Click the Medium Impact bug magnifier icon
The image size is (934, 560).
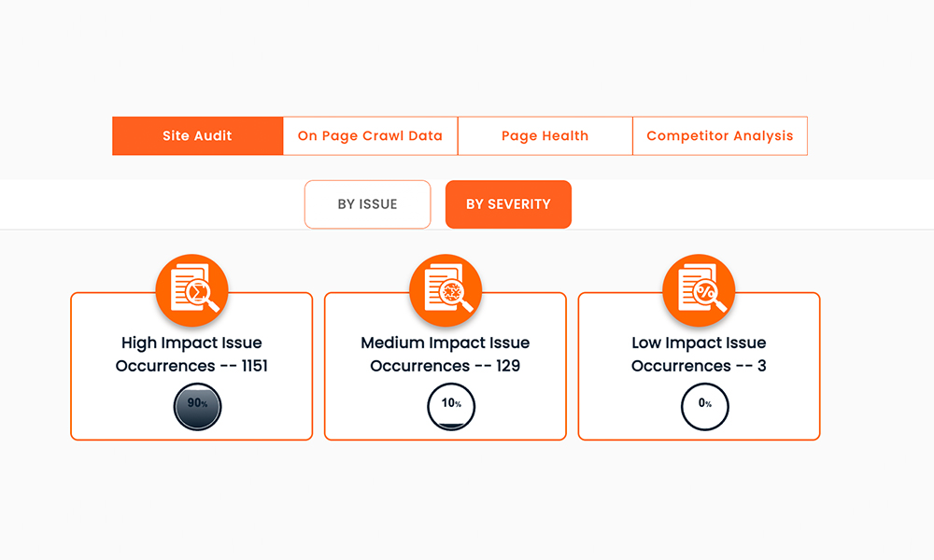446,289
